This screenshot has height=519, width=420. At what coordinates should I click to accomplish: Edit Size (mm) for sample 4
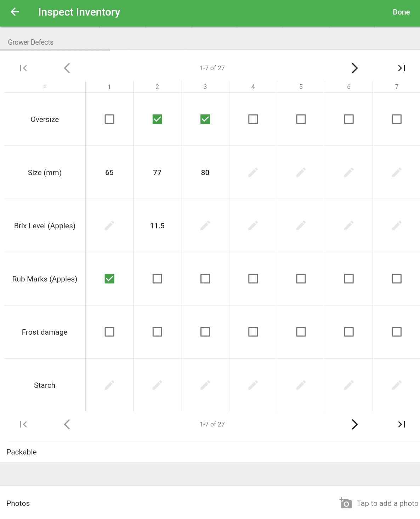[x=253, y=172]
